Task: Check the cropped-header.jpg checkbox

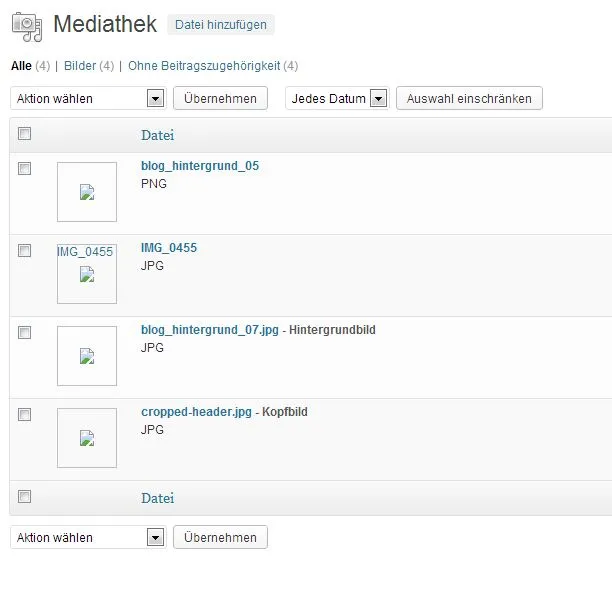Action: (x=25, y=414)
